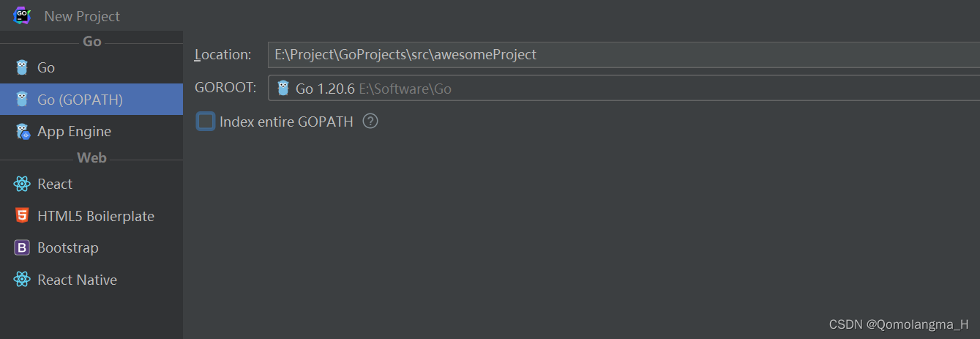Select the Go (GOPATH) project type

pos(81,100)
